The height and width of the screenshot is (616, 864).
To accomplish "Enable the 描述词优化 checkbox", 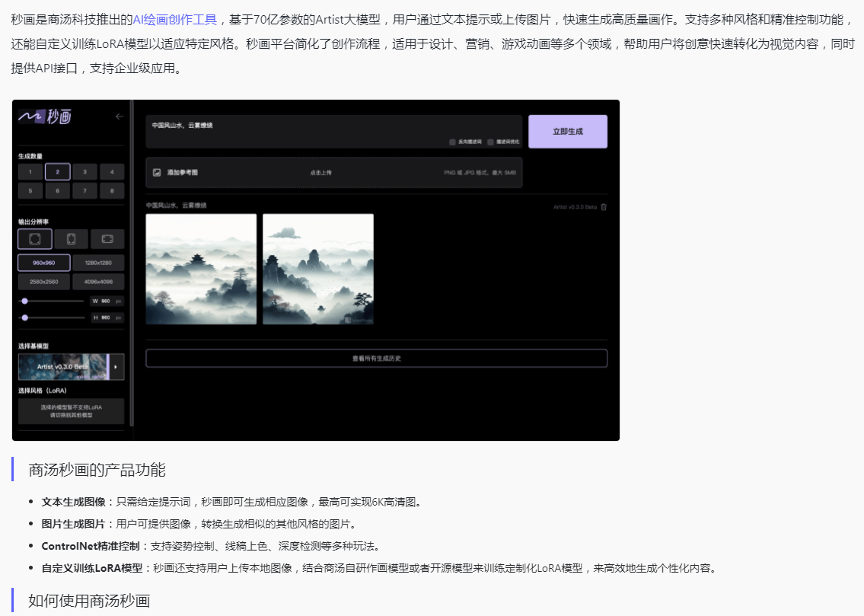I will pyautogui.click(x=490, y=142).
